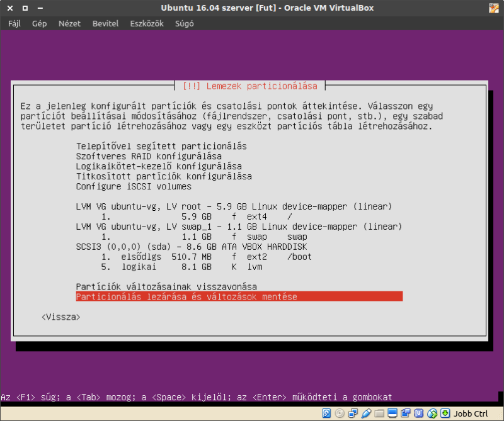The height and width of the screenshot is (421, 504).
Task: Click the video capture status icon
Action: 405,413
